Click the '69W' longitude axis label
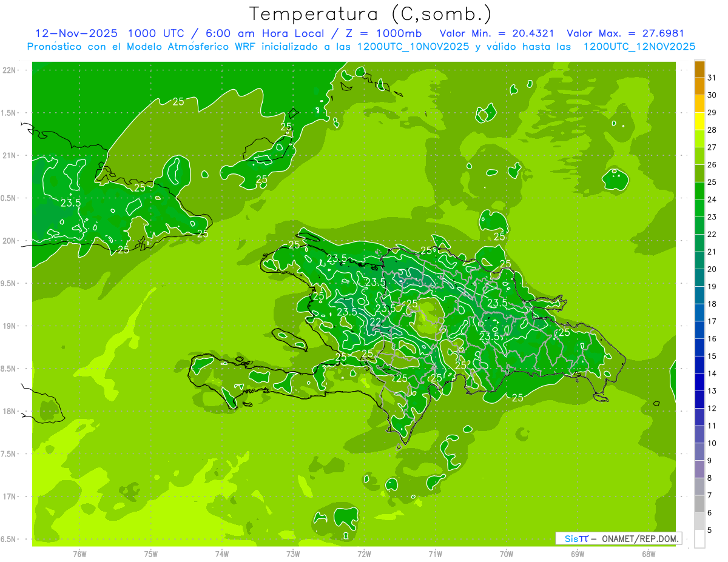Image resolution: width=728 pixels, height=562 pixels. 578,554
